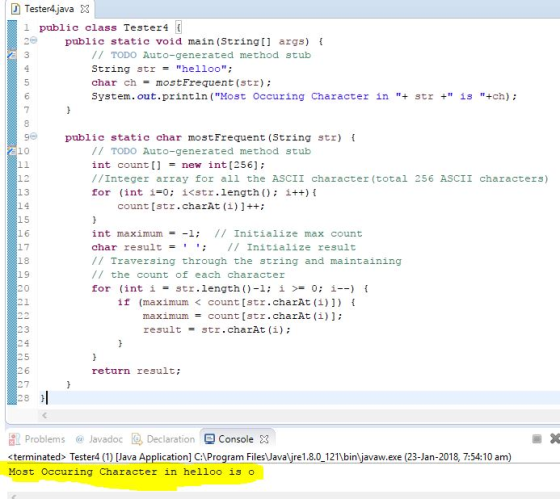Image resolution: width=560 pixels, height=499 pixels.
Task: Open the Javadoc view tab
Action: [x=99, y=439]
